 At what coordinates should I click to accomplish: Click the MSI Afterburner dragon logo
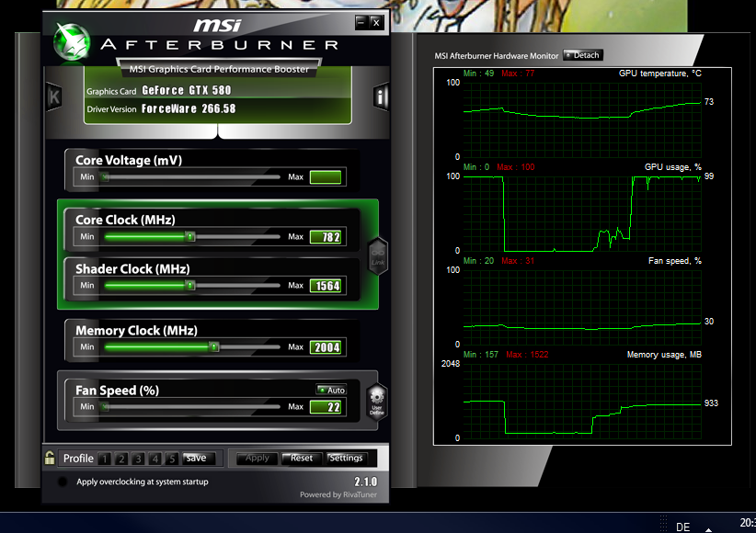click(x=73, y=42)
